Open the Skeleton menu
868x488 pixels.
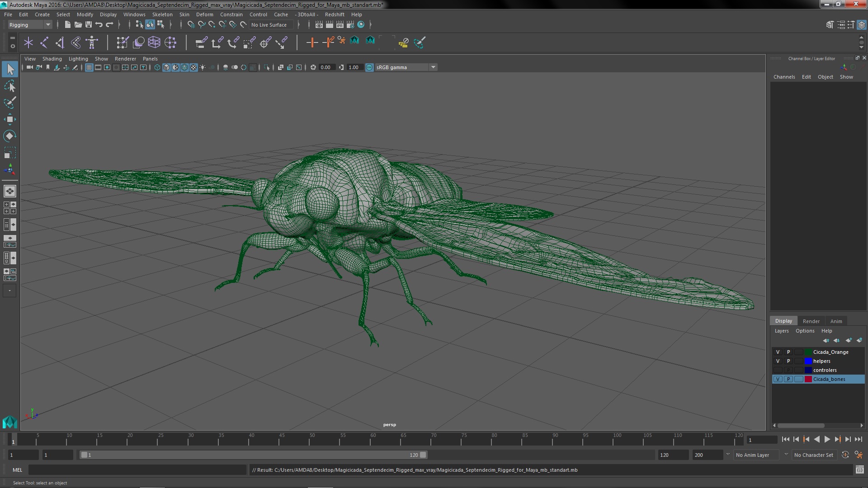click(162, 14)
